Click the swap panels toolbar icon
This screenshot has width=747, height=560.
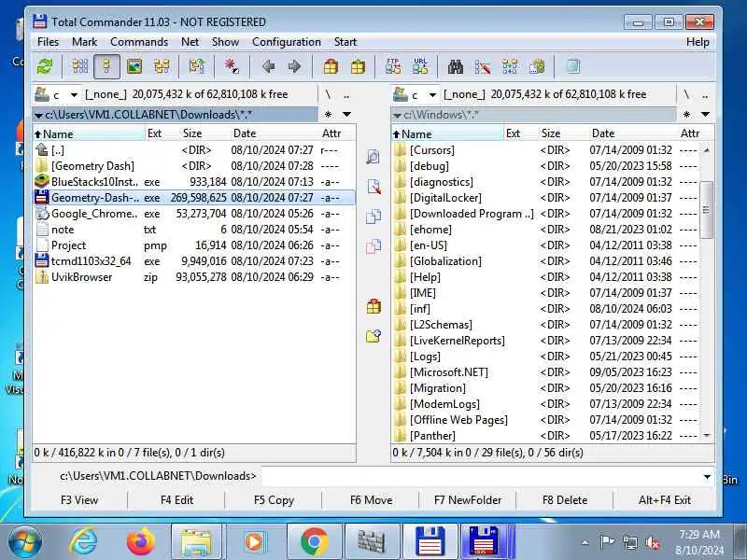pos(197,66)
